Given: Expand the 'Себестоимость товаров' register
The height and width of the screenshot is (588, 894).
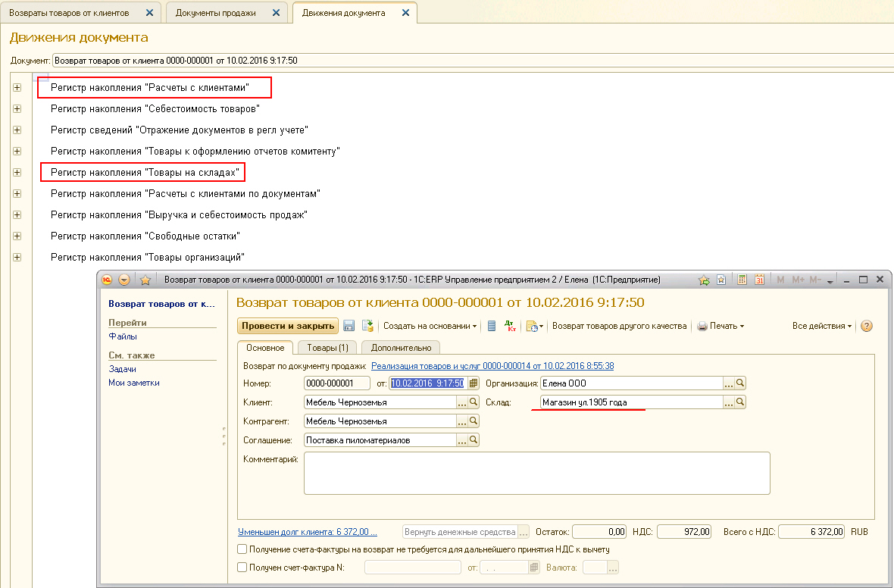Looking at the screenshot, I should pos(17,108).
